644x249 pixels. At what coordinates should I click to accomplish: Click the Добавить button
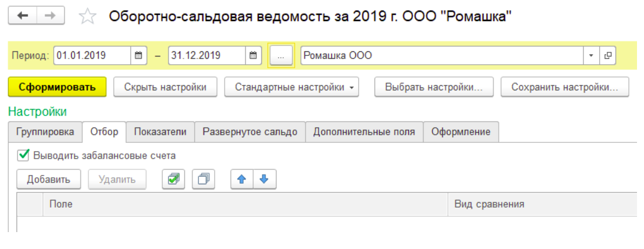(x=48, y=180)
